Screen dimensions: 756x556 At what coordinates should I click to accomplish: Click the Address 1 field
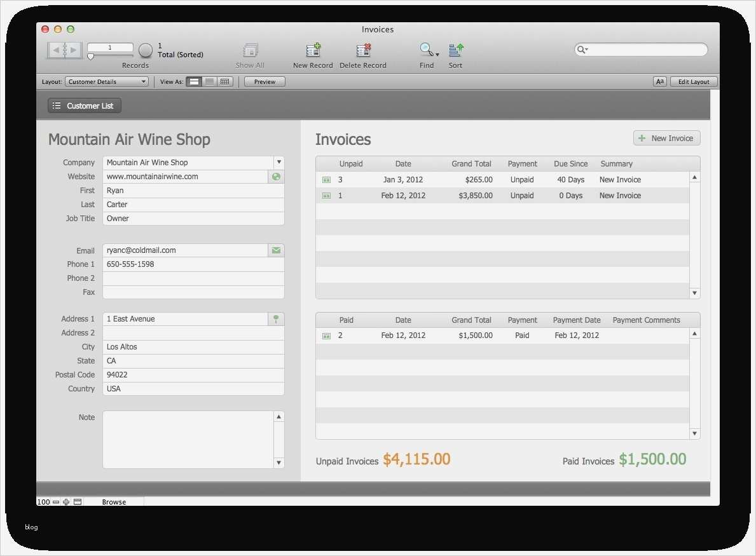[x=186, y=319]
